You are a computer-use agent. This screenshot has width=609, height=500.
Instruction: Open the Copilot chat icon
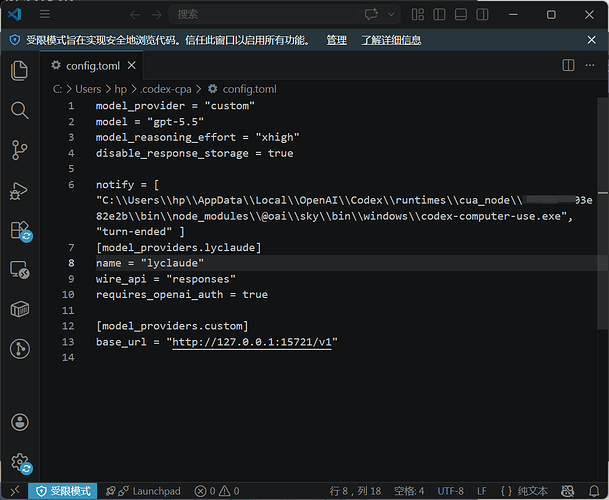pyautogui.click(x=371, y=14)
